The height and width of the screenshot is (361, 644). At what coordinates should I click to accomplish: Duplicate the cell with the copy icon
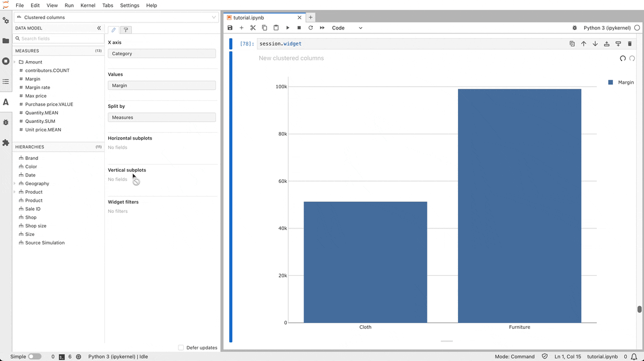click(571, 43)
